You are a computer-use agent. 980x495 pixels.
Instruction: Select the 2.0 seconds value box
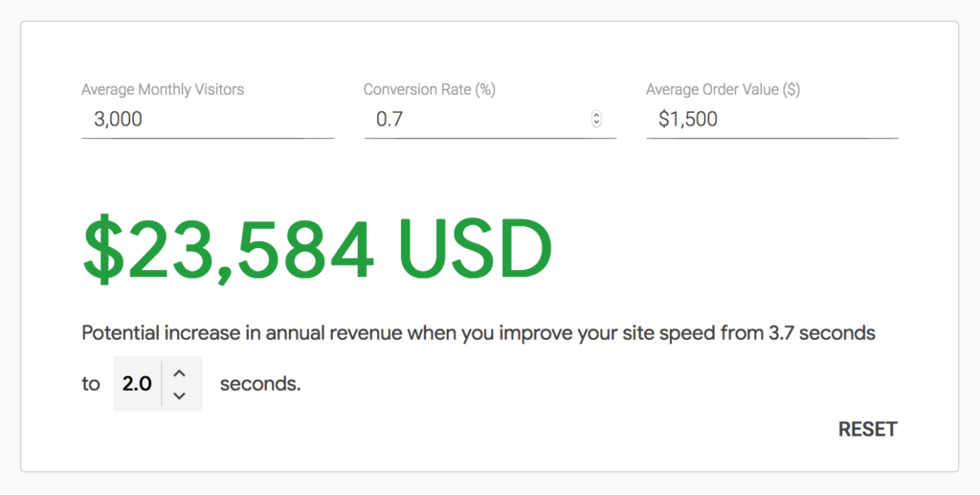pos(138,383)
